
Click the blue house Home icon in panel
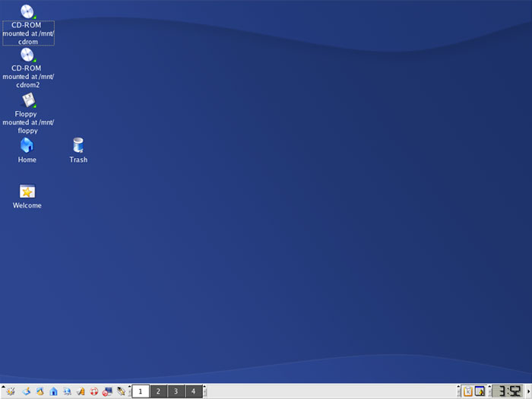pyautogui.click(x=53, y=391)
